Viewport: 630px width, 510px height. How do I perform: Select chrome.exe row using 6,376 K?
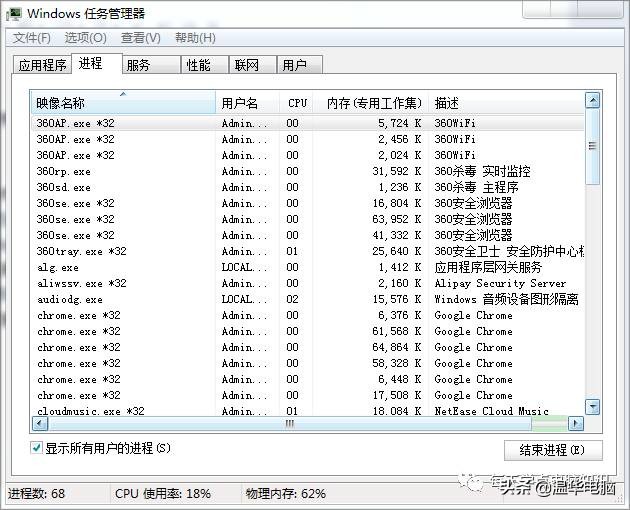[x=307, y=315]
